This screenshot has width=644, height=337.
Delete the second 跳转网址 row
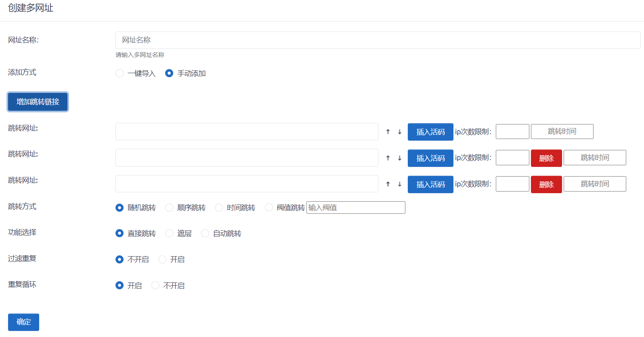[546, 158]
